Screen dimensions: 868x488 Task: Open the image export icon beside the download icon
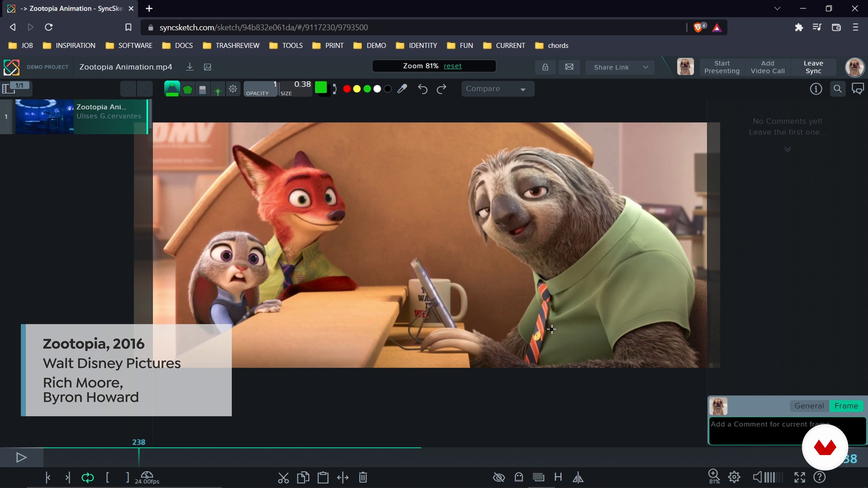pos(208,67)
